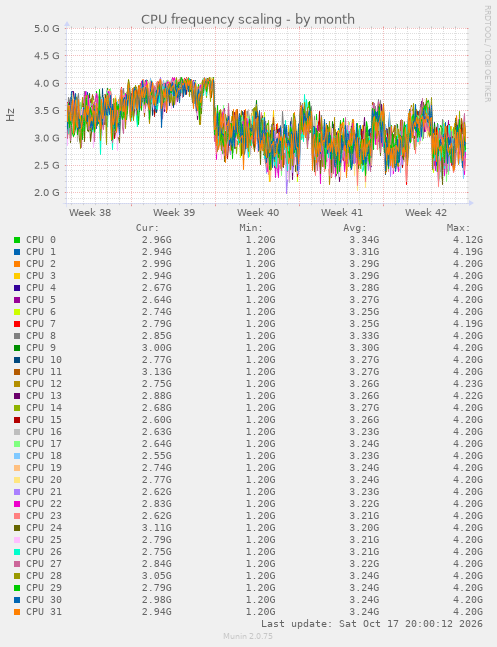Click the CPU 26 turquoise legend swatch
The height and width of the screenshot is (647, 497).
pyautogui.click(x=17, y=551)
